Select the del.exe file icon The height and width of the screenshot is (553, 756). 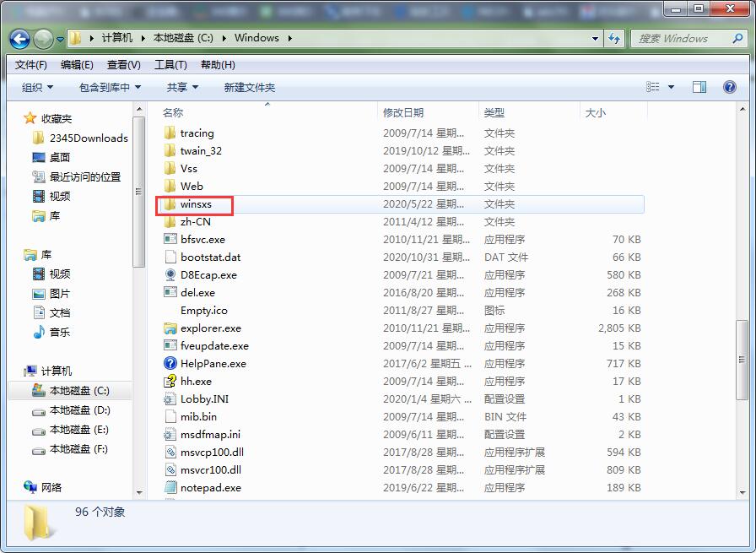tap(170, 292)
